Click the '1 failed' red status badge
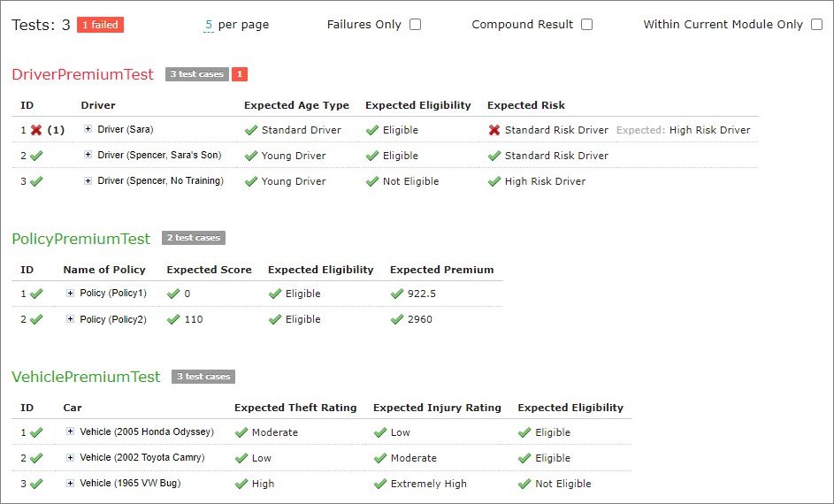This screenshot has height=504, width=834. click(100, 25)
